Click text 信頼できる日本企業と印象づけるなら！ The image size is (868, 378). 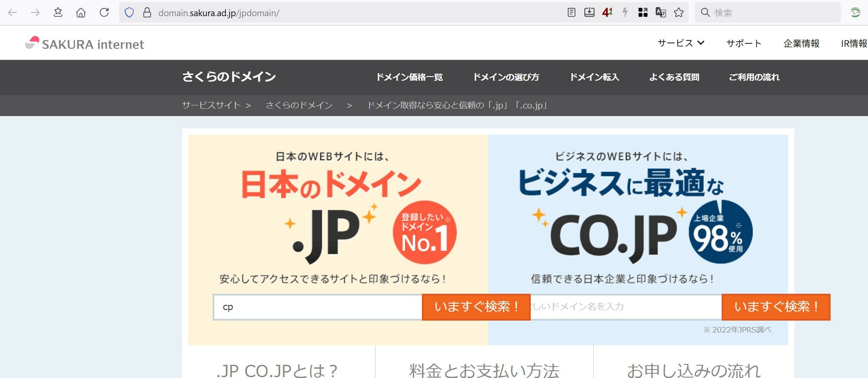pos(623,279)
